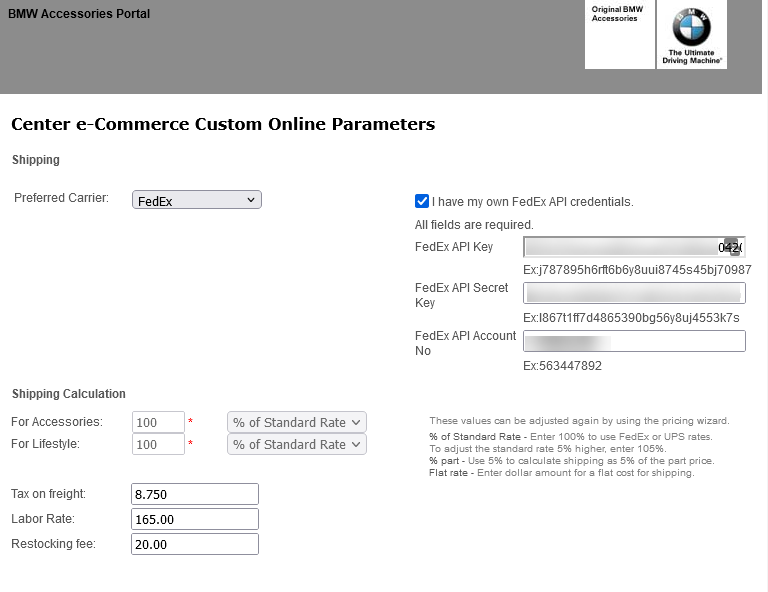Click the 'Shipping' section heading

click(36, 160)
